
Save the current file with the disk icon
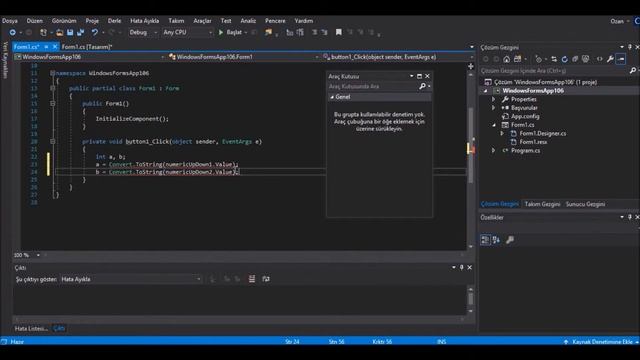point(70,32)
